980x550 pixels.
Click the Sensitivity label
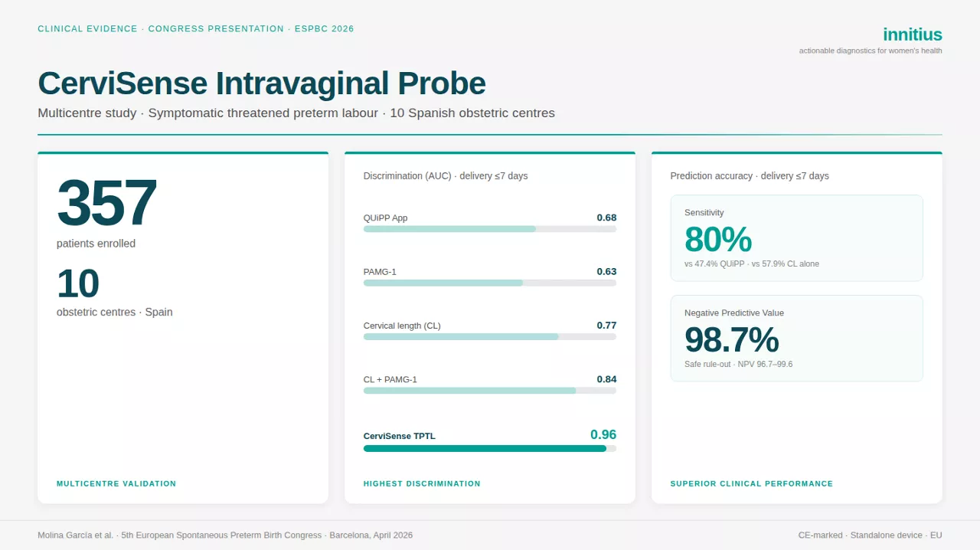tap(704, 213)
